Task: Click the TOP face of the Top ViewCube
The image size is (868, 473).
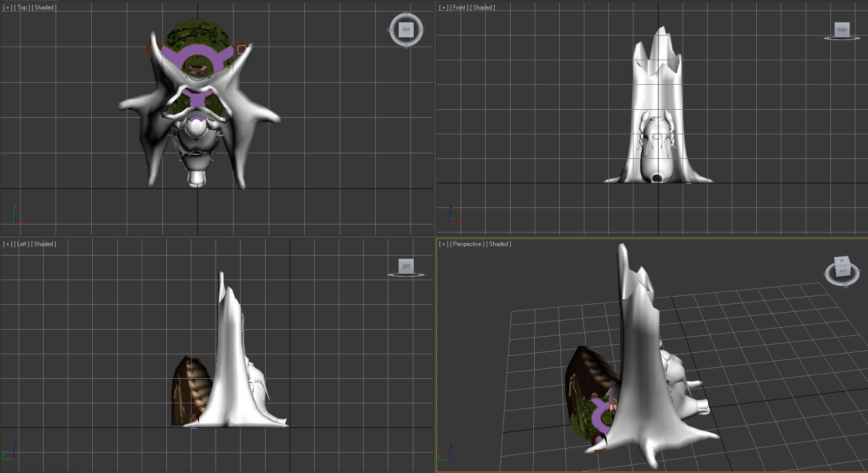Action: point(406,30)
